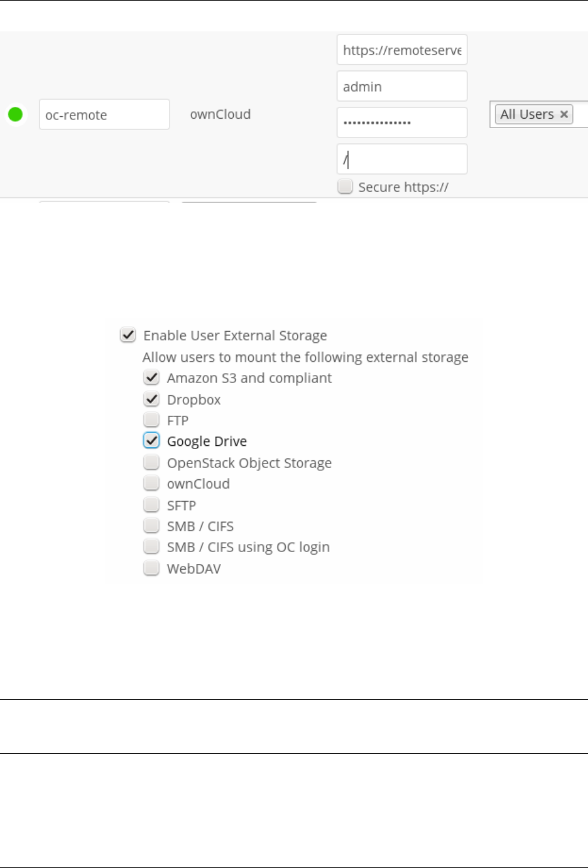Click the password field
The image size is (588, 868).
click(x=401, y=122)
